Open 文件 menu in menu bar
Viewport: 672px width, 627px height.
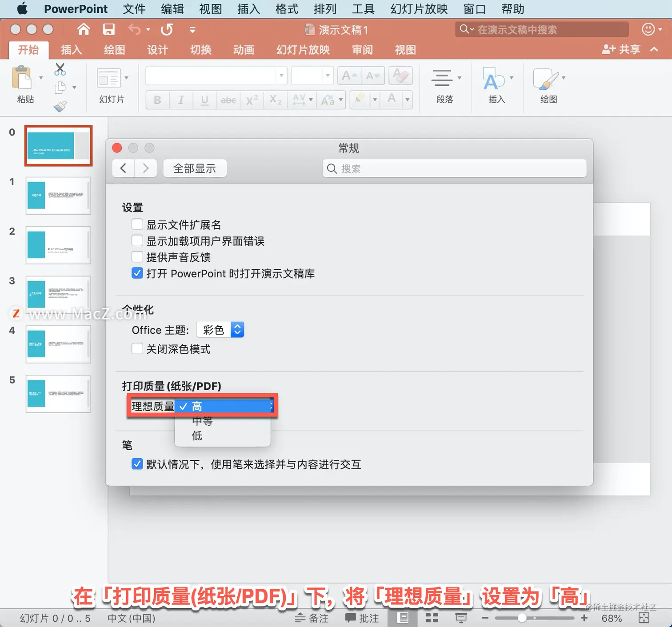pyautogui.click(x=134, y=9)
